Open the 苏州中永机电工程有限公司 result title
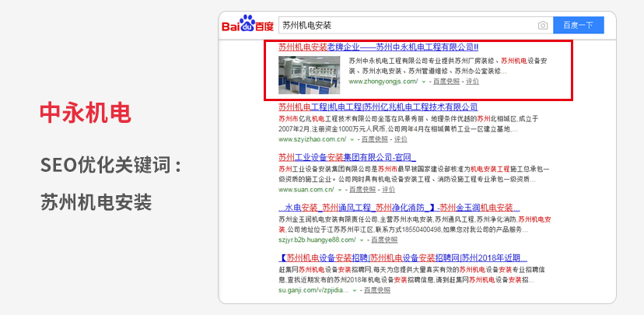Image resolution: width=644 pixels, height=315 pixels. tap(378, 47)
